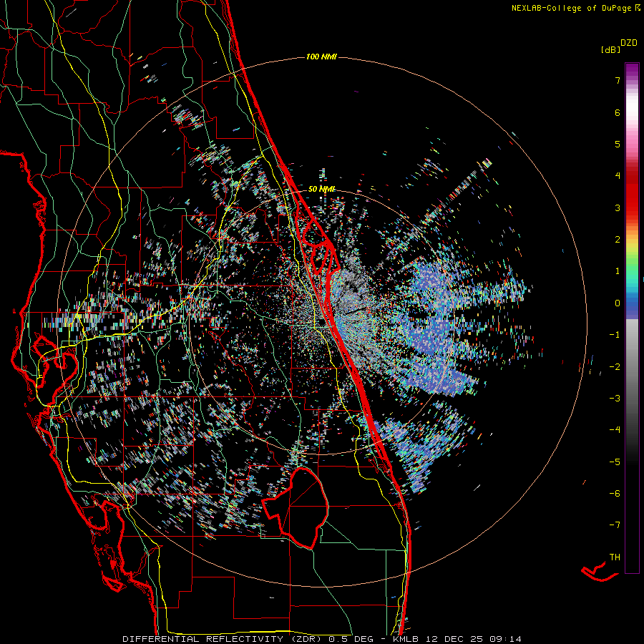Click the 1 value on color scale
The height and width of the screenshot is (644, 644).
point(618,271)
